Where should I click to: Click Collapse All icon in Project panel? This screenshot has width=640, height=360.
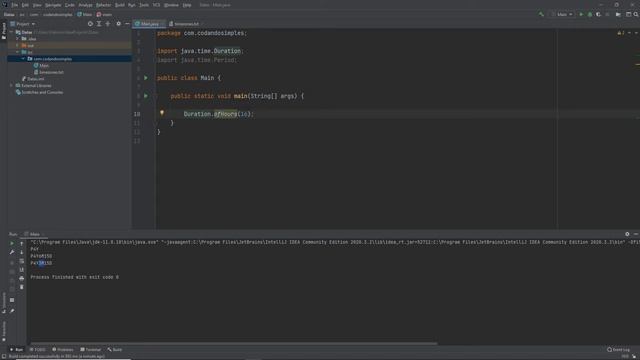(x=108, y=24)
